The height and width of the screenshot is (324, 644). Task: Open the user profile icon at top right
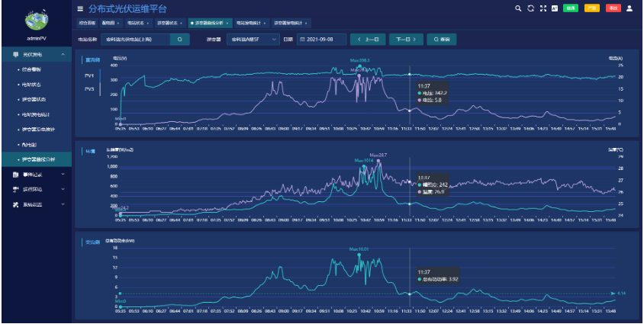point(630,8)
